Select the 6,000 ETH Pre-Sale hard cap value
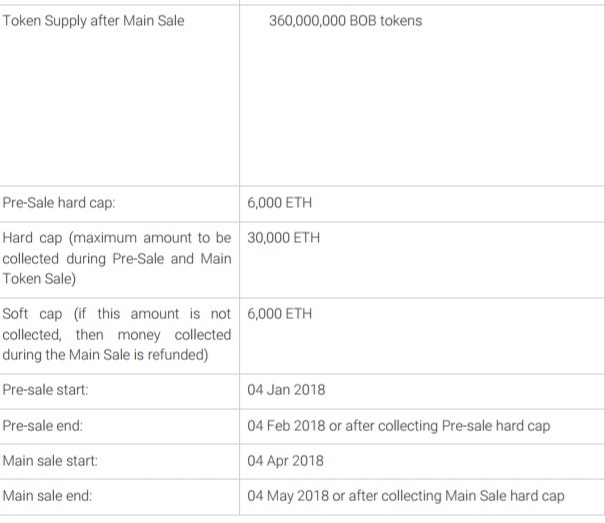605x523 pixels. (x=279, y=203)
